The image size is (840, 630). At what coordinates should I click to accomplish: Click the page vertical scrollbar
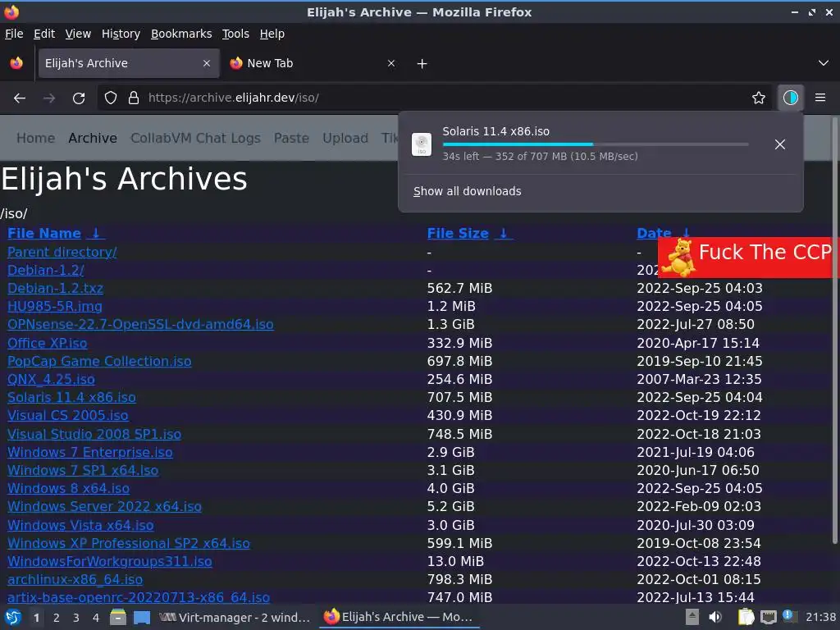834,330
